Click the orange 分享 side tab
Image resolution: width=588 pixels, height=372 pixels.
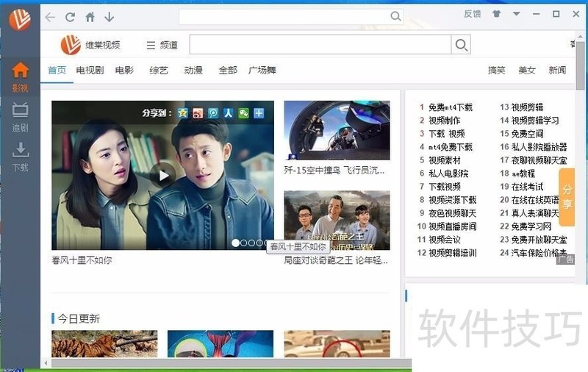(567, 197)
